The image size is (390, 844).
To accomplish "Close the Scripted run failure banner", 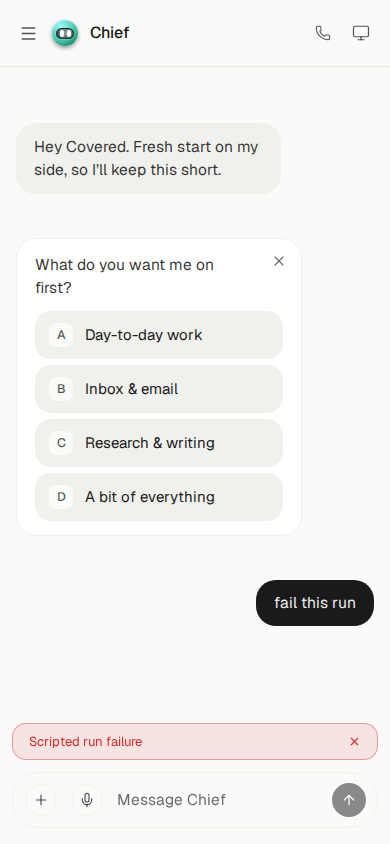I will click(x=354, y=742).
